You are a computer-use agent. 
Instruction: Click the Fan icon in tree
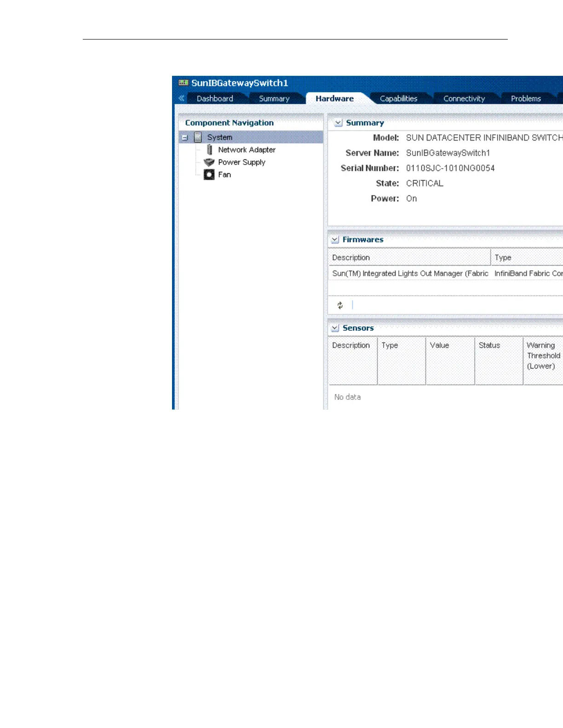(209, 175)
